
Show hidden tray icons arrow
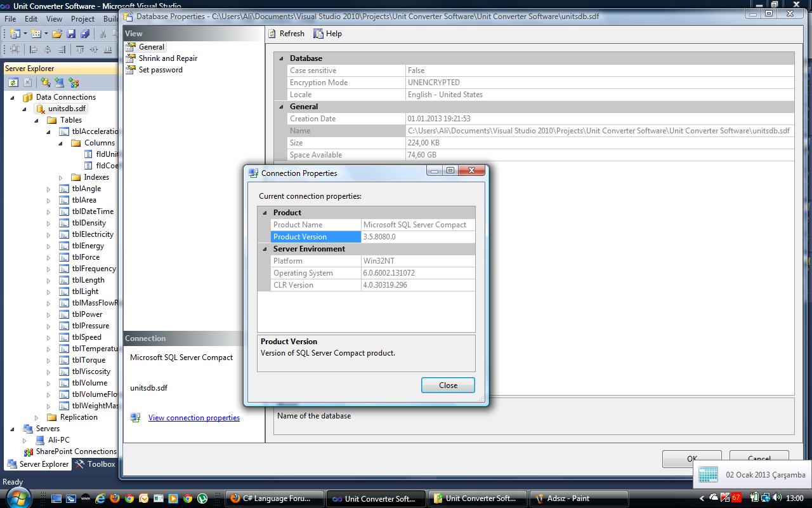[702, 498]
